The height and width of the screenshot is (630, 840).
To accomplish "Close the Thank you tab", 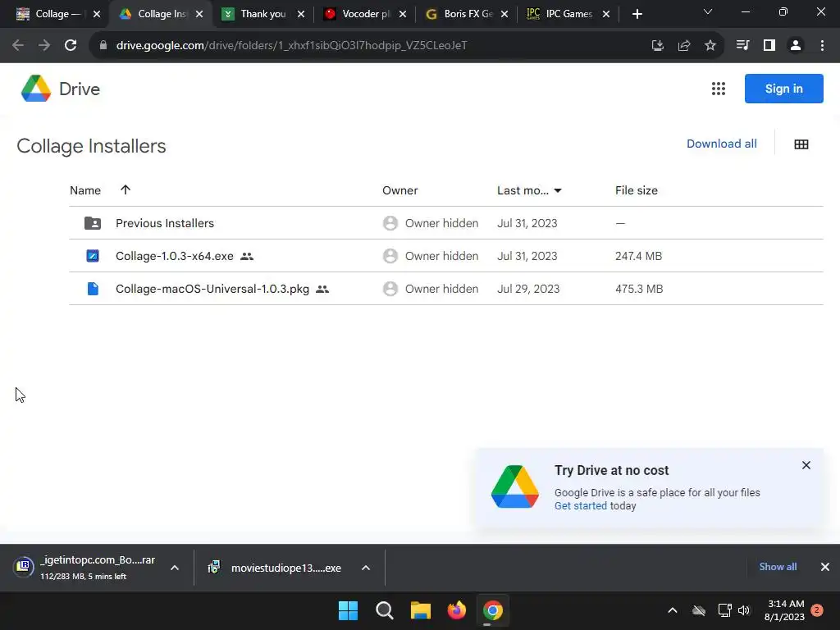I will 301,14.
